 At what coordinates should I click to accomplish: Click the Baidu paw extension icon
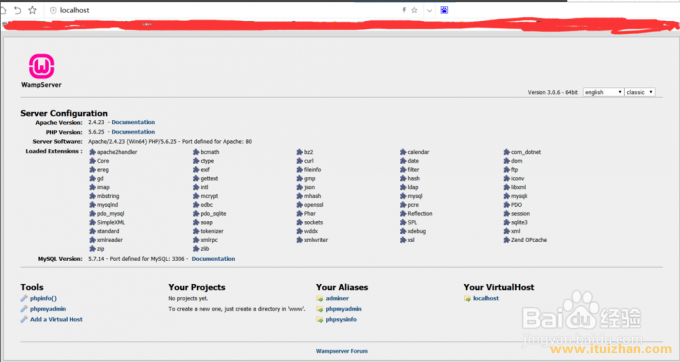pos(444,10)
